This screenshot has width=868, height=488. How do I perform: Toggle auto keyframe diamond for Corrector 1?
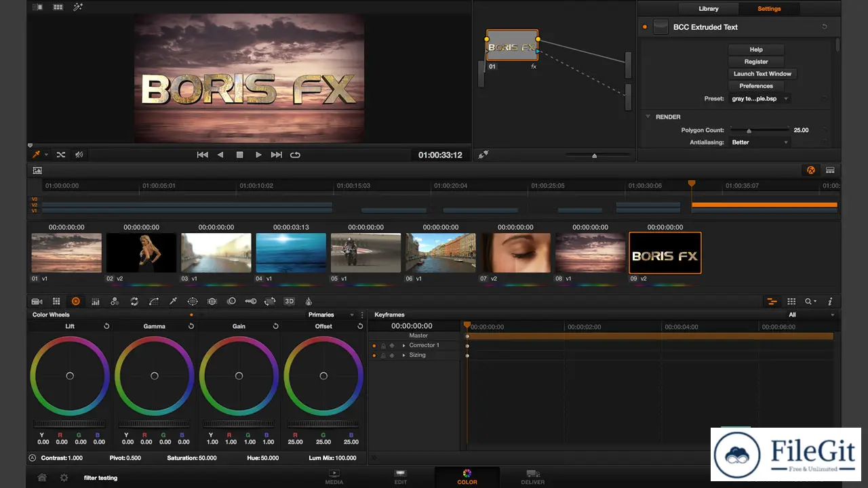[x=391, y=345]
